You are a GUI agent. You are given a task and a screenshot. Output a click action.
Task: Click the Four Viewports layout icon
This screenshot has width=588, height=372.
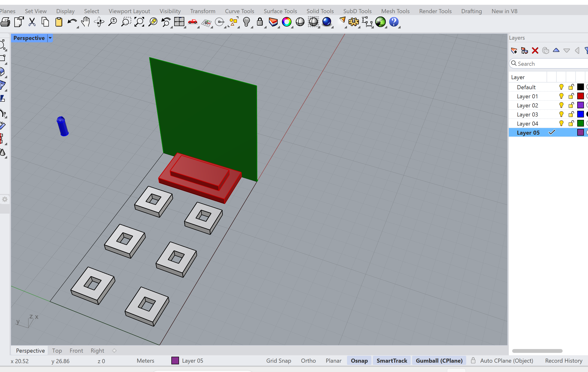[179, 22]
